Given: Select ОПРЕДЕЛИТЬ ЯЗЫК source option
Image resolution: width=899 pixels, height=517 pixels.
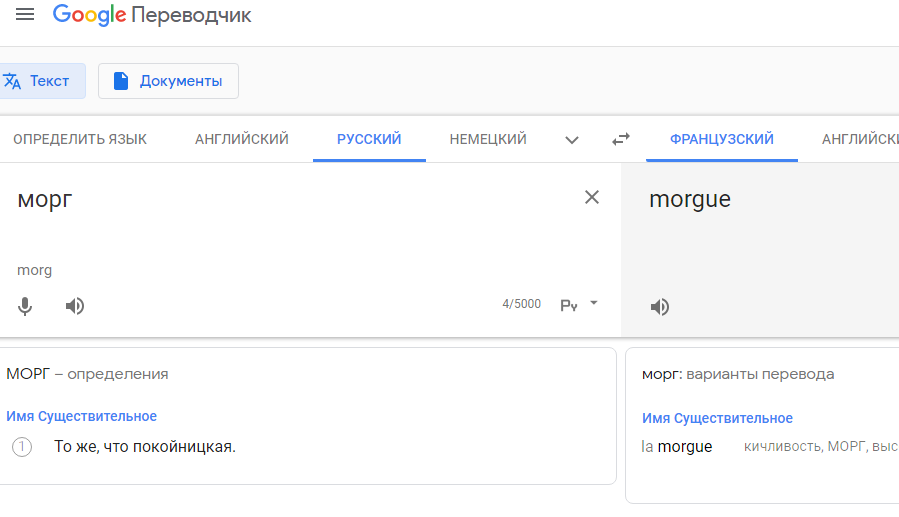Looking at the screenshot, I should (80, 139).
